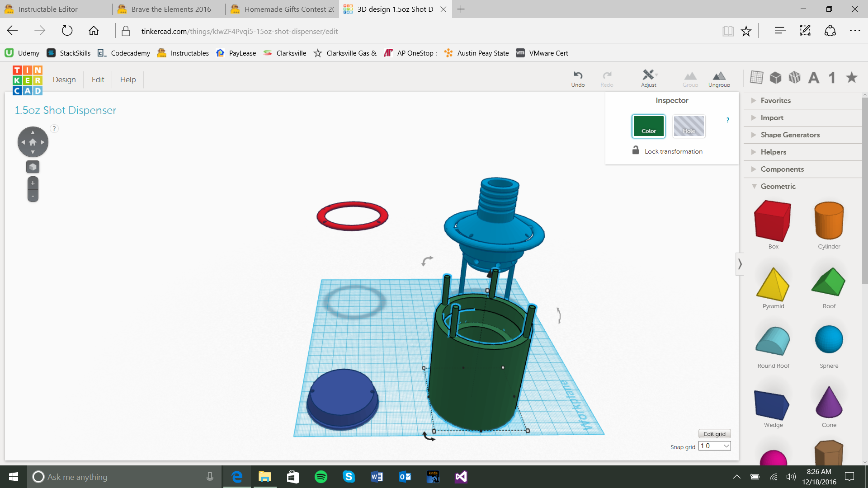
Task: Click the Edit grid button
Action: click(x=714, y=434)
